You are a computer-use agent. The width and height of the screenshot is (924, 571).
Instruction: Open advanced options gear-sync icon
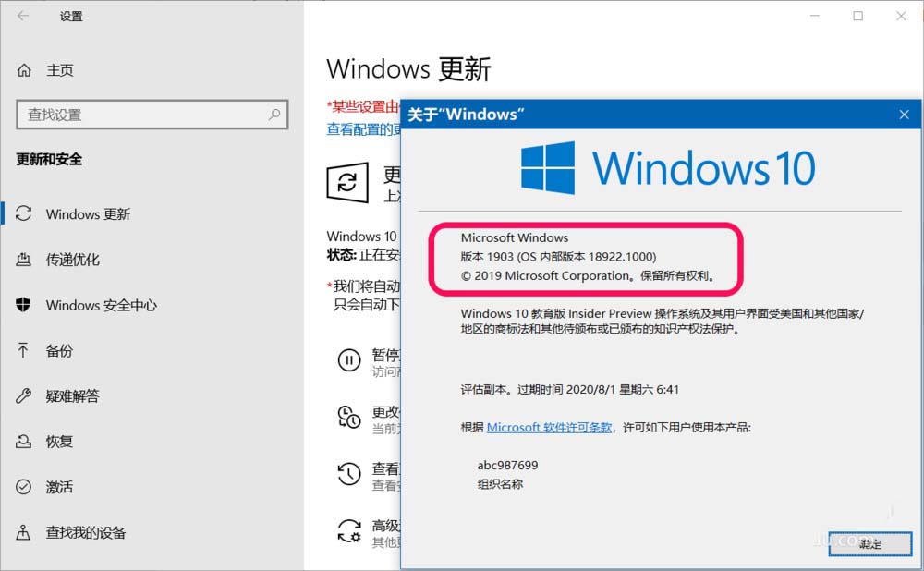click(349, 530)
